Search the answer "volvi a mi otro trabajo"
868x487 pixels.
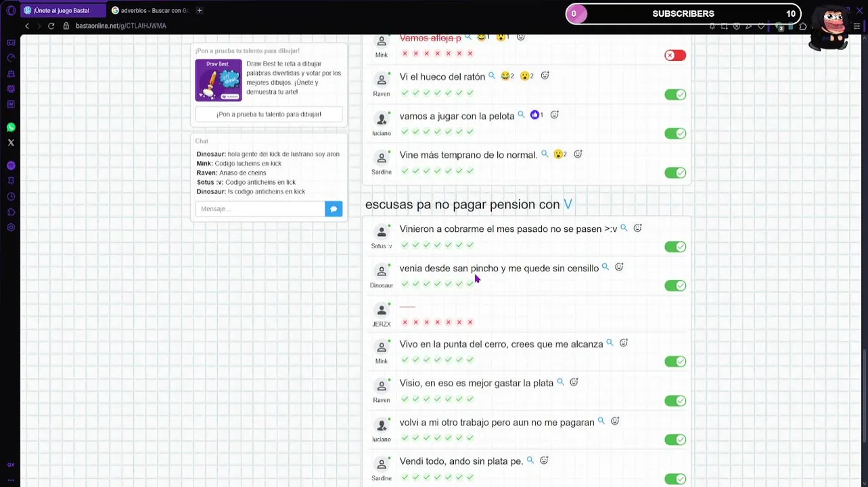[x=601, y=421]
